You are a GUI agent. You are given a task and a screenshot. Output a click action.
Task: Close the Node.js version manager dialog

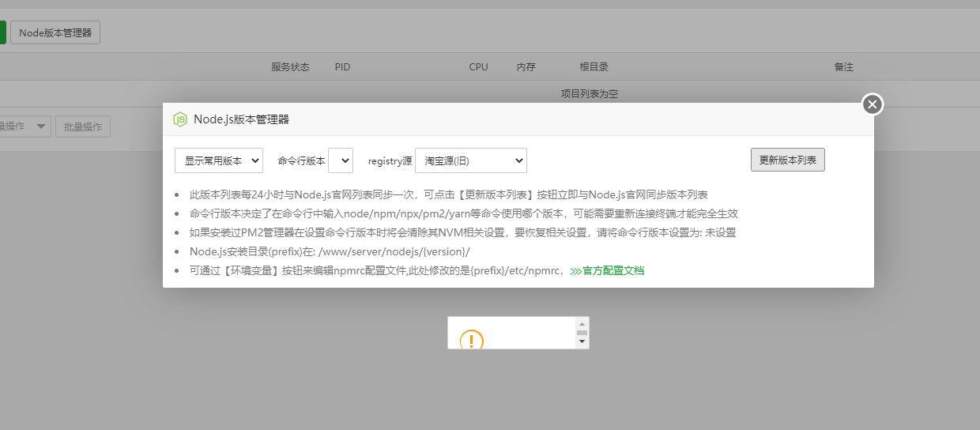tap(872, 104)
